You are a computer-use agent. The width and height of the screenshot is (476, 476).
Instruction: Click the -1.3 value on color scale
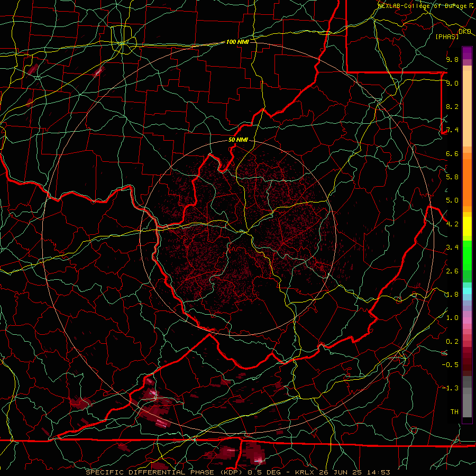click(450, 388)
